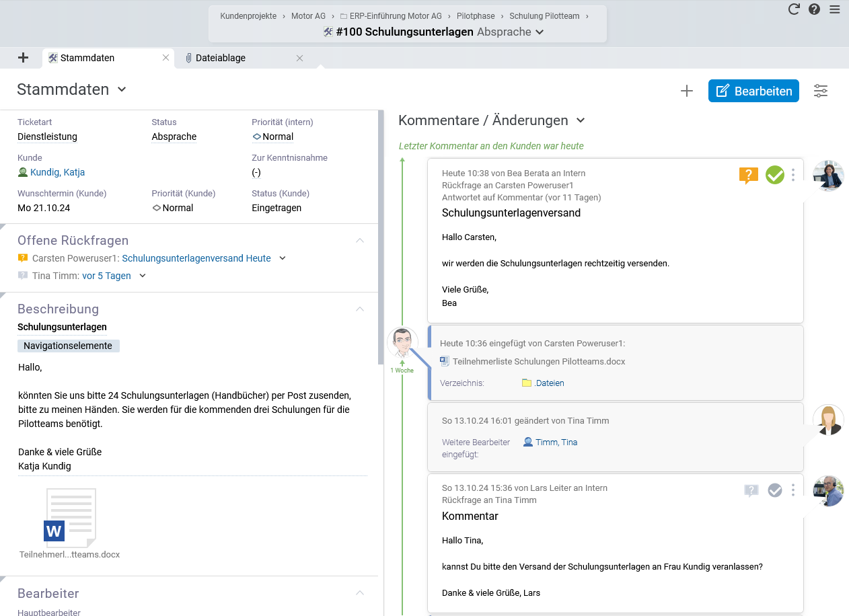Click the plus icon to add new tab
849x616 pixels.
(x=23, y=58)
